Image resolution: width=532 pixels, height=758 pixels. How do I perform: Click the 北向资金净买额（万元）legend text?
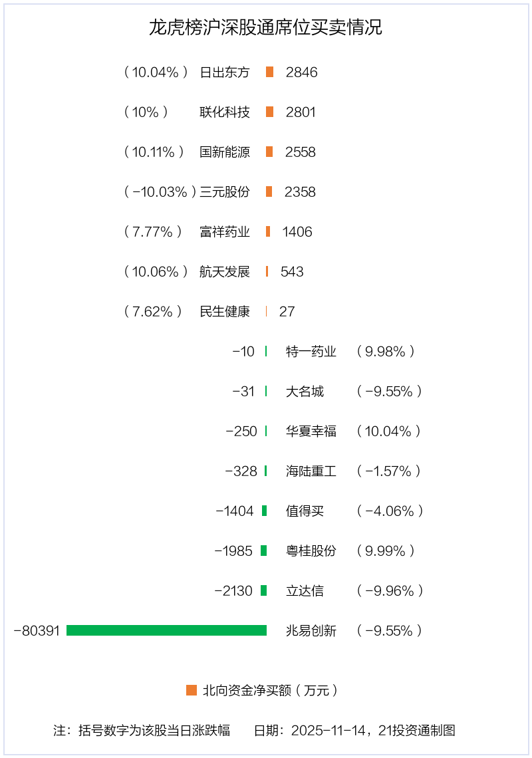[271, 690]
